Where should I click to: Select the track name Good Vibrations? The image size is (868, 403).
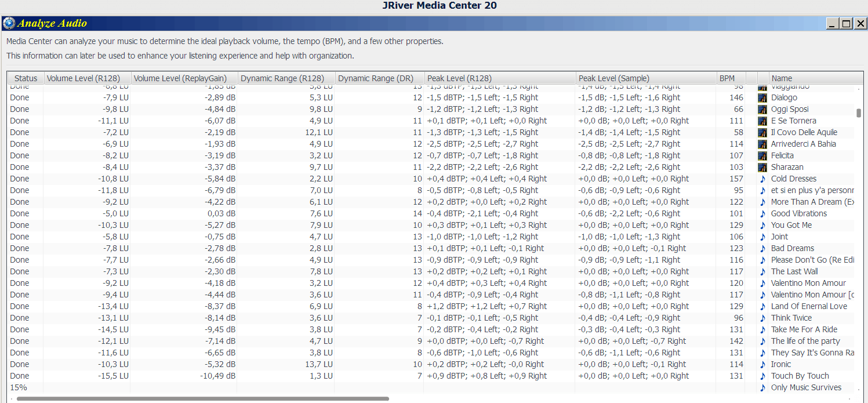[x=799, y=213]
